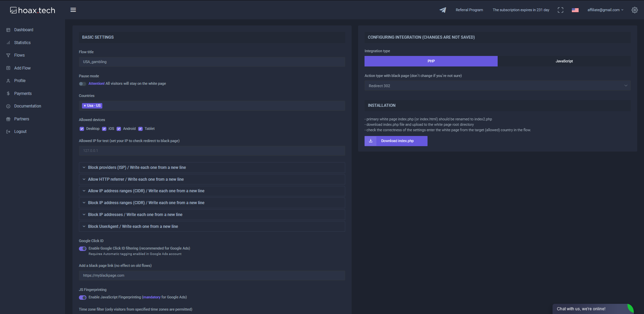Uncheck the Android device checkbox
Viewport: 644px width, 314px height.
coord(119,129)
